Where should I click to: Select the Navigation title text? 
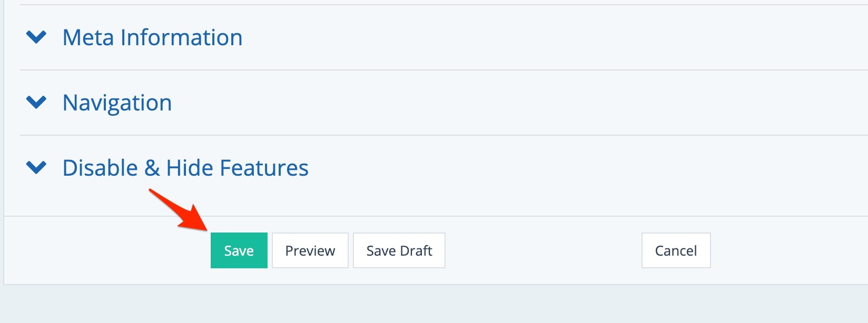117,103
